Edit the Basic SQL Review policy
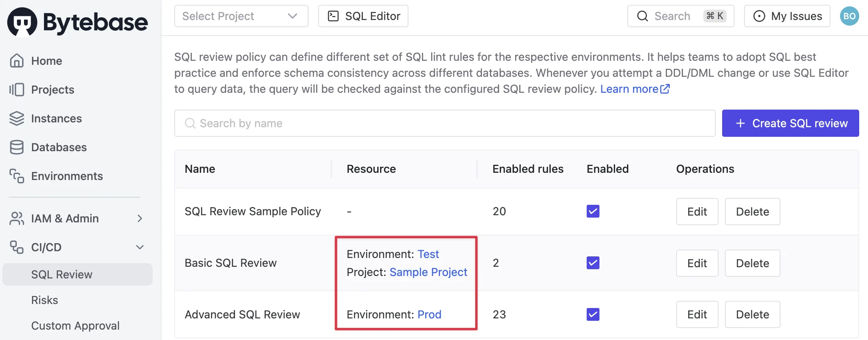 click(697, 263)
